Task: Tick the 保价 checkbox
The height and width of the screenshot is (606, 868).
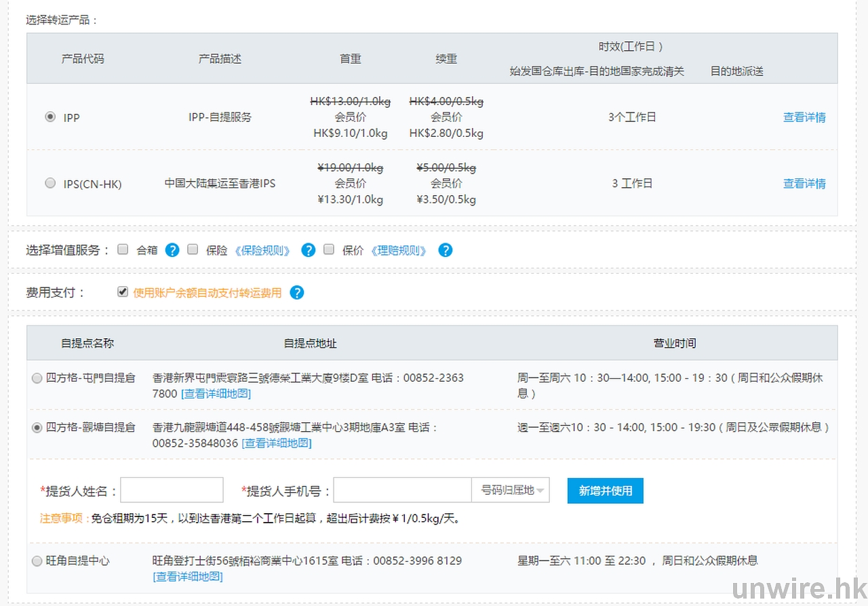Action: [329, 249]
